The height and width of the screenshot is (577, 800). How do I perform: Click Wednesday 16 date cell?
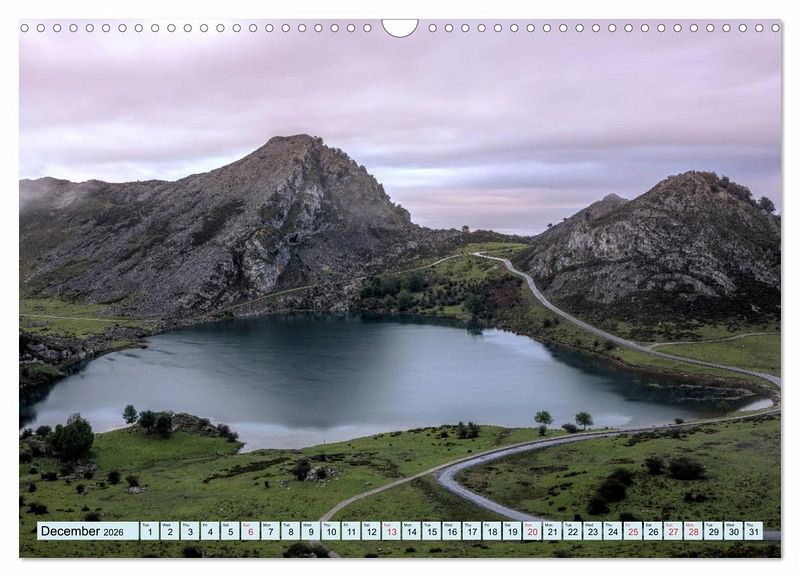click(x=452, y=531)
